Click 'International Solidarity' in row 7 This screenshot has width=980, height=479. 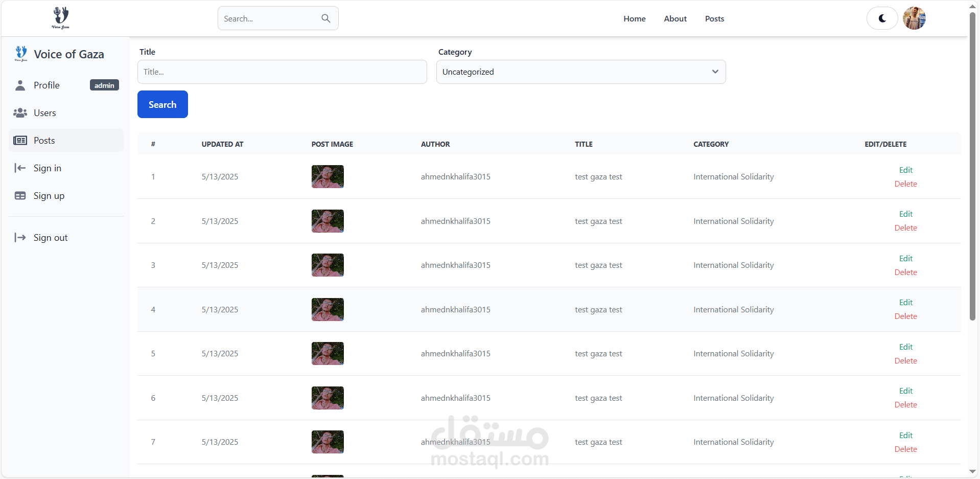coord(733,442)
